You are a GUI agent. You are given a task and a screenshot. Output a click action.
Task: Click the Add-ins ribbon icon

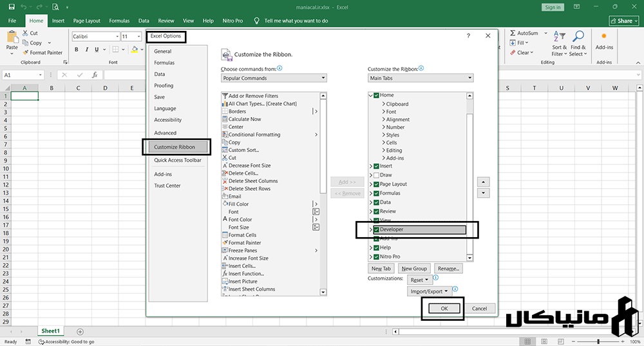(x=603, y=37)
